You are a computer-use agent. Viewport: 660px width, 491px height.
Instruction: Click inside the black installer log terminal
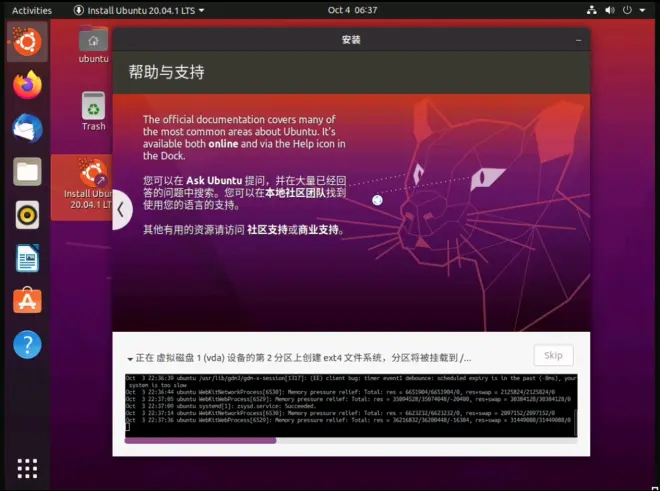tap(351, 405)
